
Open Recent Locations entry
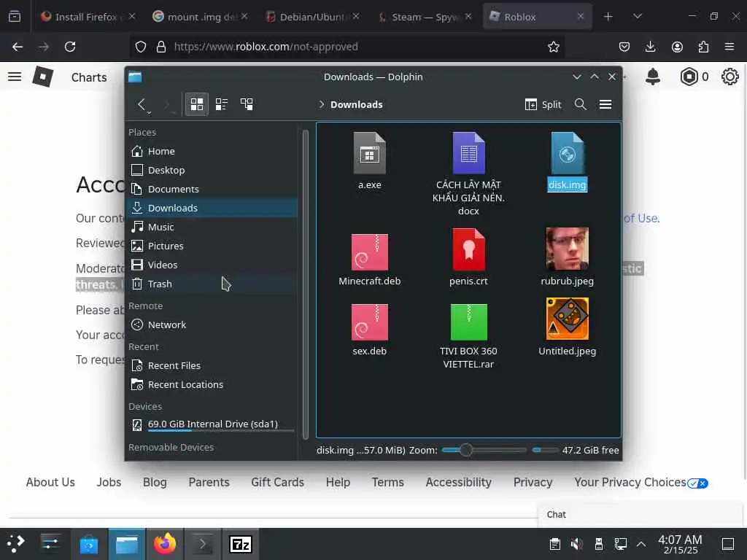click(212, 385)
